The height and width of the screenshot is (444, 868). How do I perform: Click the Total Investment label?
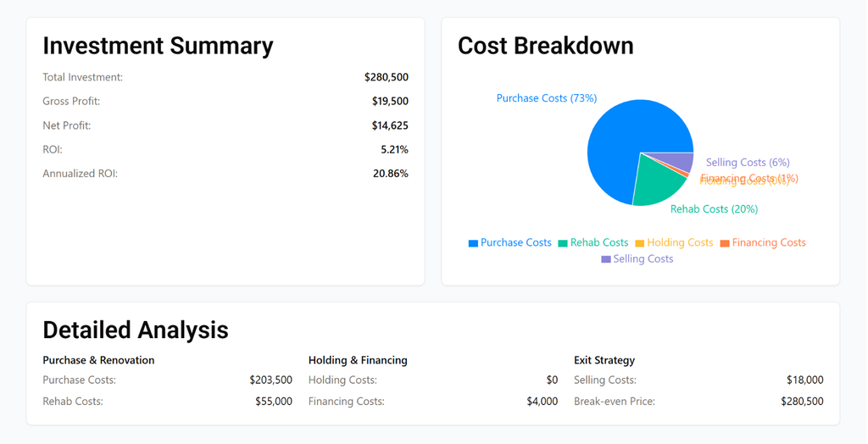click(x=82, y=77)
